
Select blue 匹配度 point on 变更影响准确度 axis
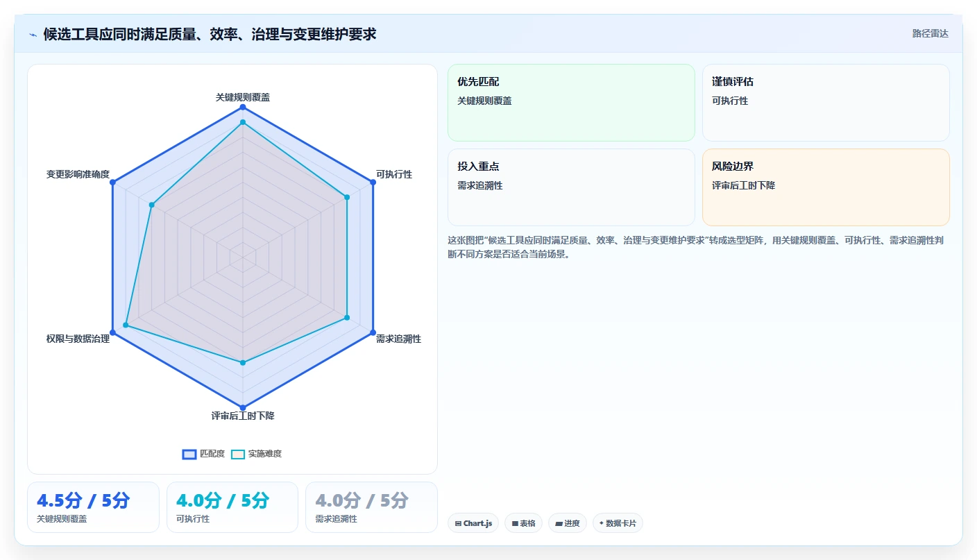[x=113, y=183]
